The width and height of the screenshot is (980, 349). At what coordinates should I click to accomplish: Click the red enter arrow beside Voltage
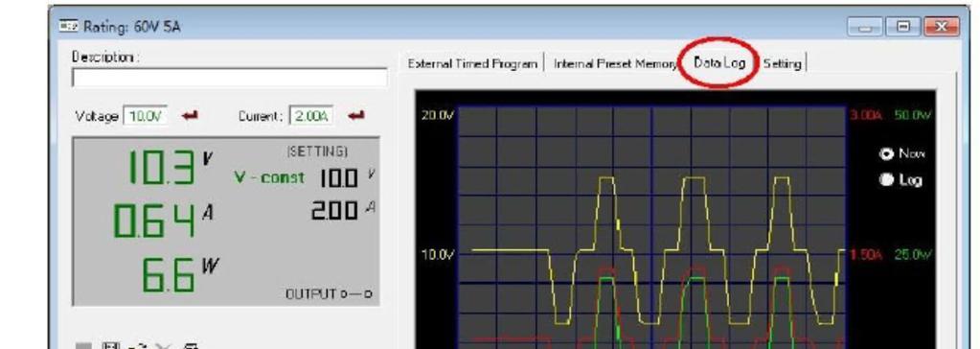point(190,116)
